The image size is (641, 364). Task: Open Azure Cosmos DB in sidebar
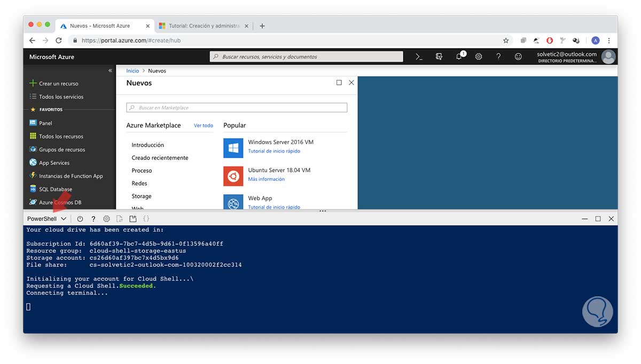(56, 202)
